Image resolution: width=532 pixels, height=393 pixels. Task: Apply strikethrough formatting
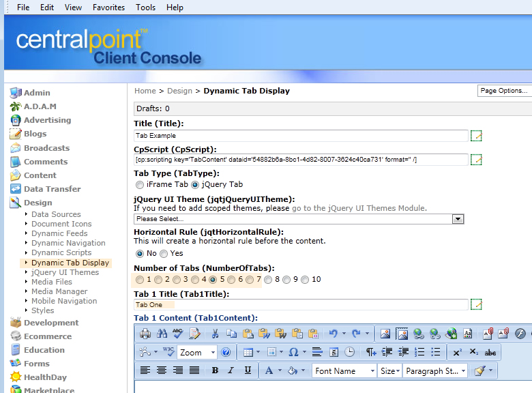point(490,352)
